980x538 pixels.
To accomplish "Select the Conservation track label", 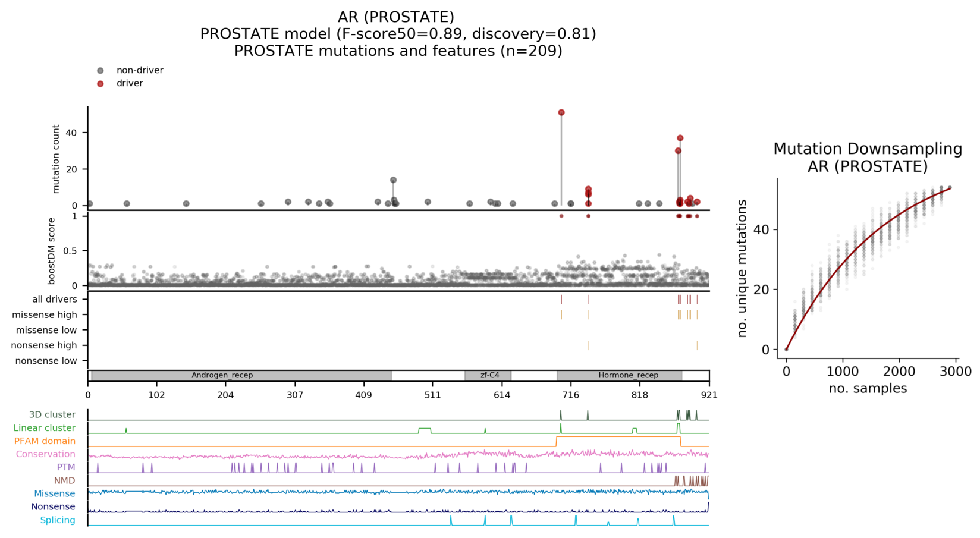I will coord(45,454).
